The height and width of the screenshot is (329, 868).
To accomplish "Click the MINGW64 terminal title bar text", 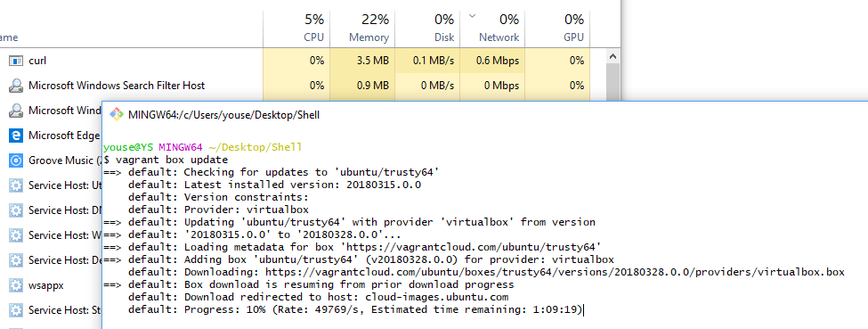I will tap(223, 115).
